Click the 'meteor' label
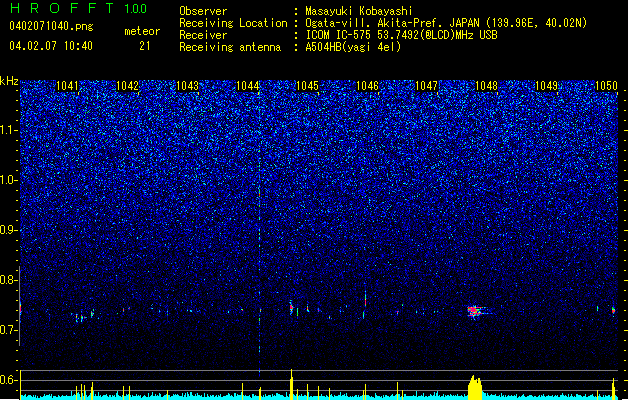Image resolution: width=629 pixels, height=400 pixels. (x=142, y=31)
